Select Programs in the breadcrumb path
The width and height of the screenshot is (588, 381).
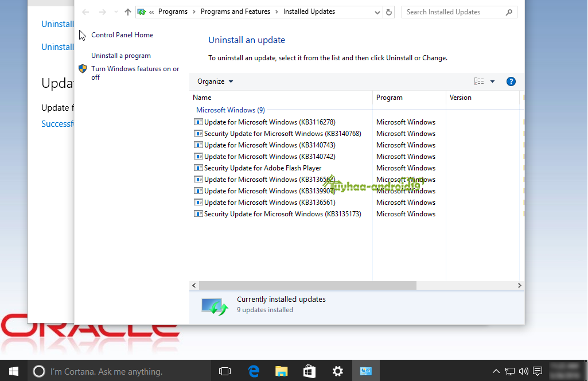[x=173, y=11]
